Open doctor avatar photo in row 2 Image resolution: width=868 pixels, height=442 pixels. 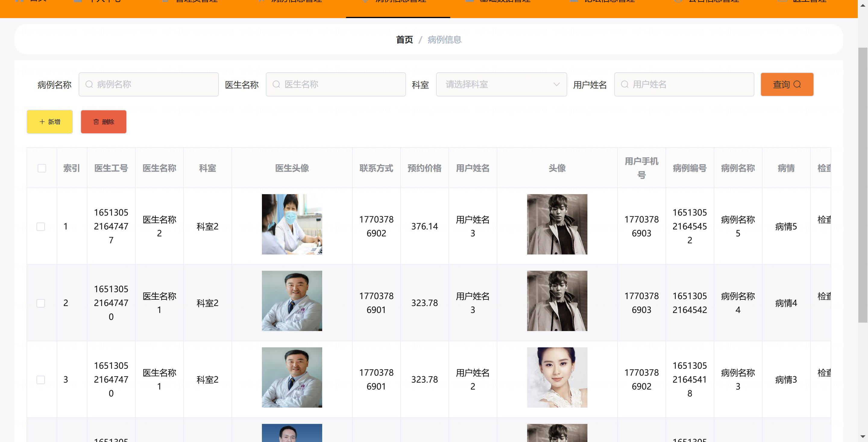click(x=292, y=300)
